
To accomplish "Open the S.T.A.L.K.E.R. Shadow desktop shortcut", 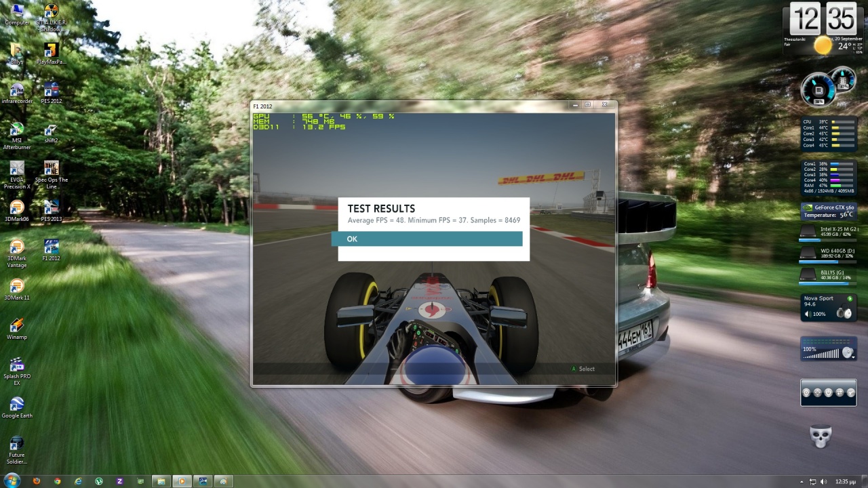I will point(51,18).
